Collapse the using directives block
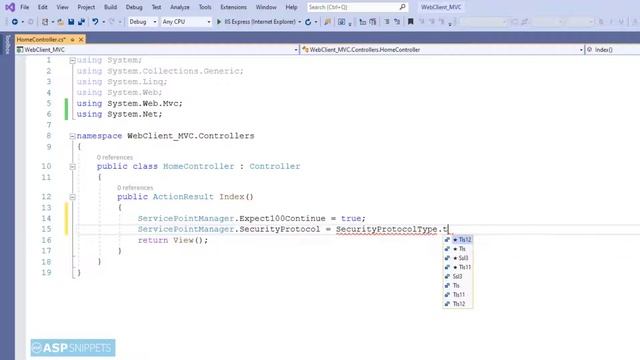 pos(72,60)
